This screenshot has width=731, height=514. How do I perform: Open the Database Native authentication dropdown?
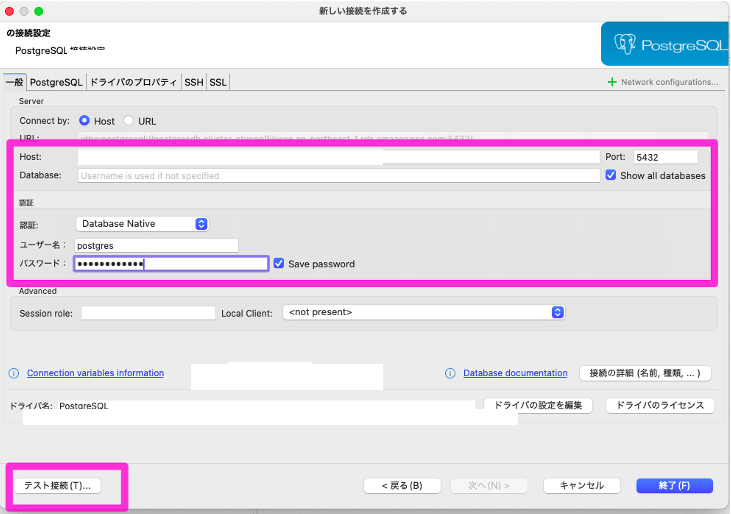[142, 224]
